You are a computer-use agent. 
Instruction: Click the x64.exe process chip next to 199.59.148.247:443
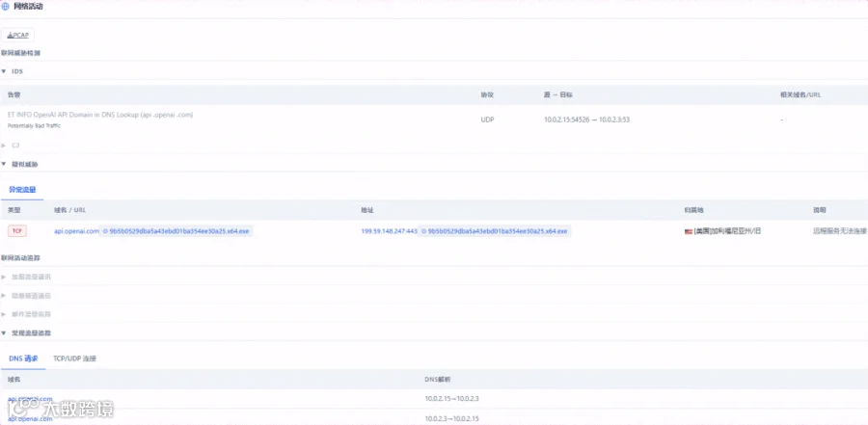(x=495, y=231)
